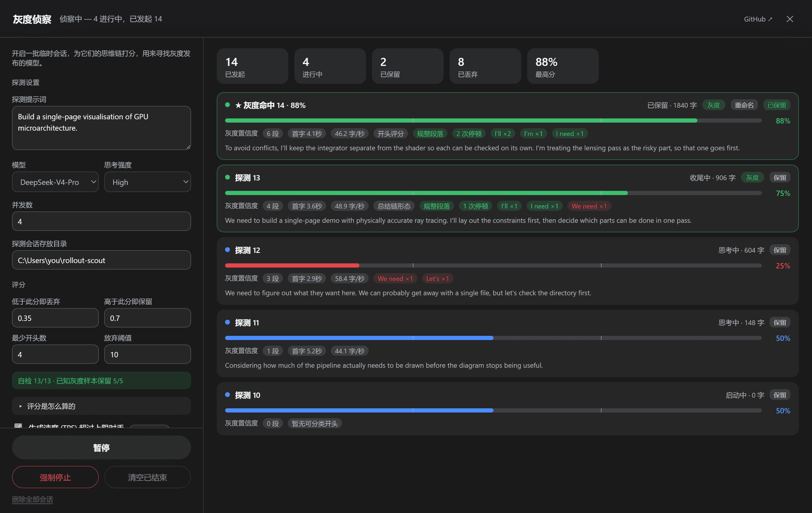The width and height of the screenshot is (812, 513).
Task: Open the 模型 dropdown showing DeepSeek-V4-Pro
Action: (x=55, y=182)
